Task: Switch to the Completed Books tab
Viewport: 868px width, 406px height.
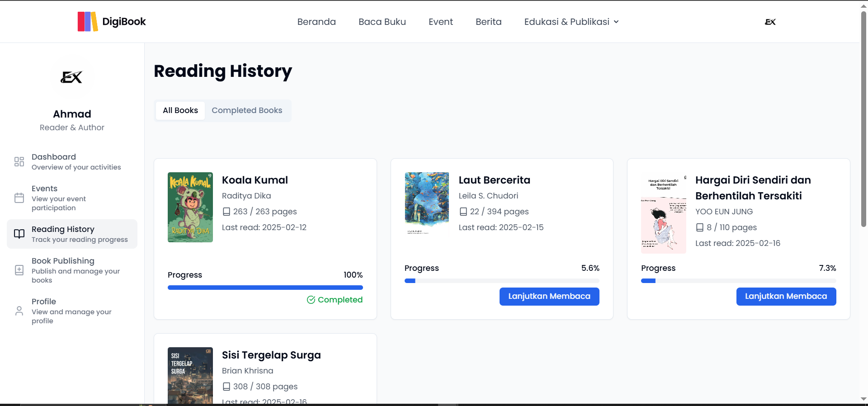Action: pos(247,110)
